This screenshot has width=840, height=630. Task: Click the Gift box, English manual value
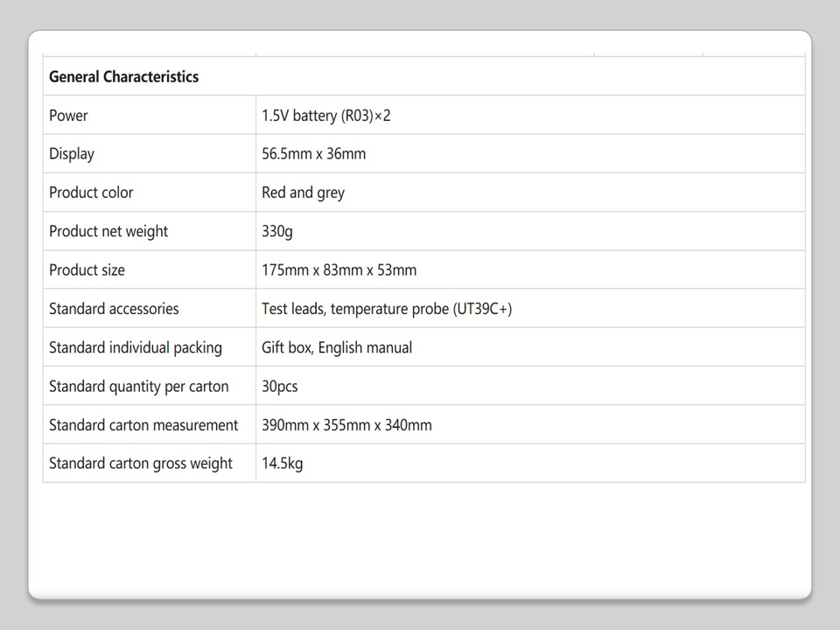click(x=337, y=347)
